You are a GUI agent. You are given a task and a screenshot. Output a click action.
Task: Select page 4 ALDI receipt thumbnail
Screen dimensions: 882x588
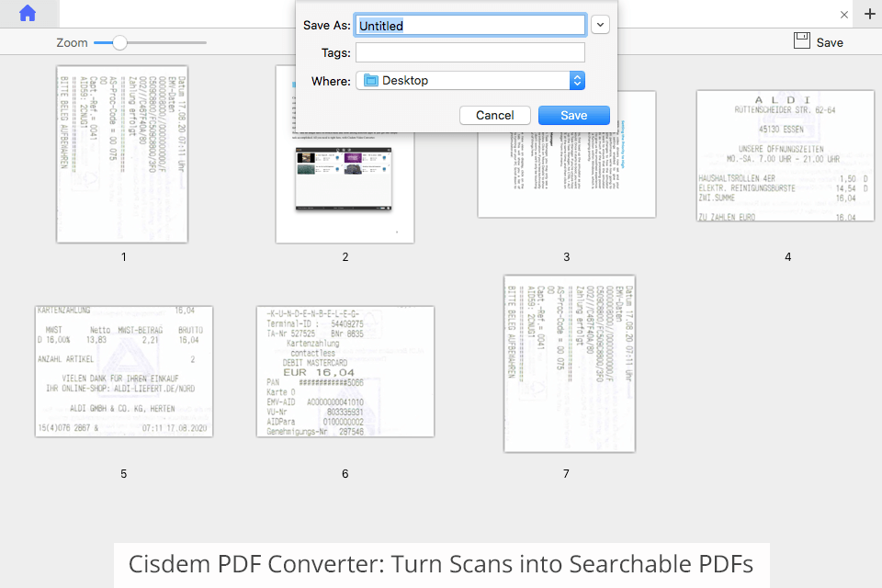[786, 156]
